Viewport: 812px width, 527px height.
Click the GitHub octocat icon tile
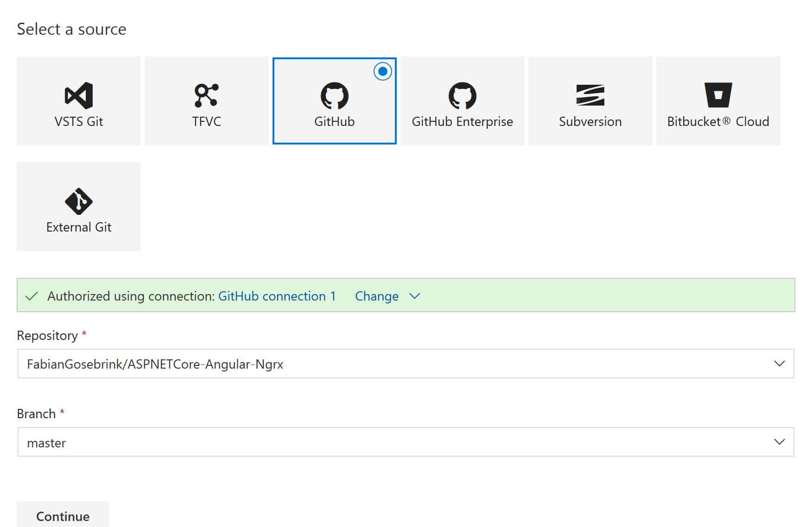click(335, 101)
